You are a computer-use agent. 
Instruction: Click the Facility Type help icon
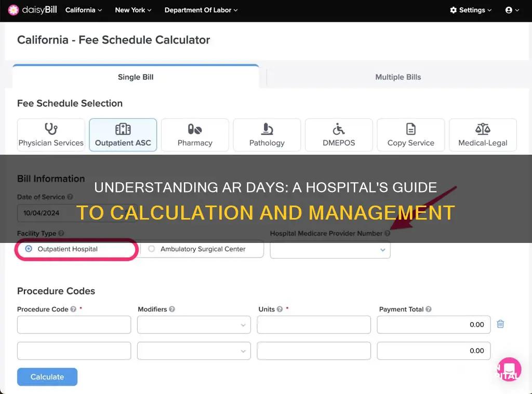pyautogui.click(x=61, y=233)
